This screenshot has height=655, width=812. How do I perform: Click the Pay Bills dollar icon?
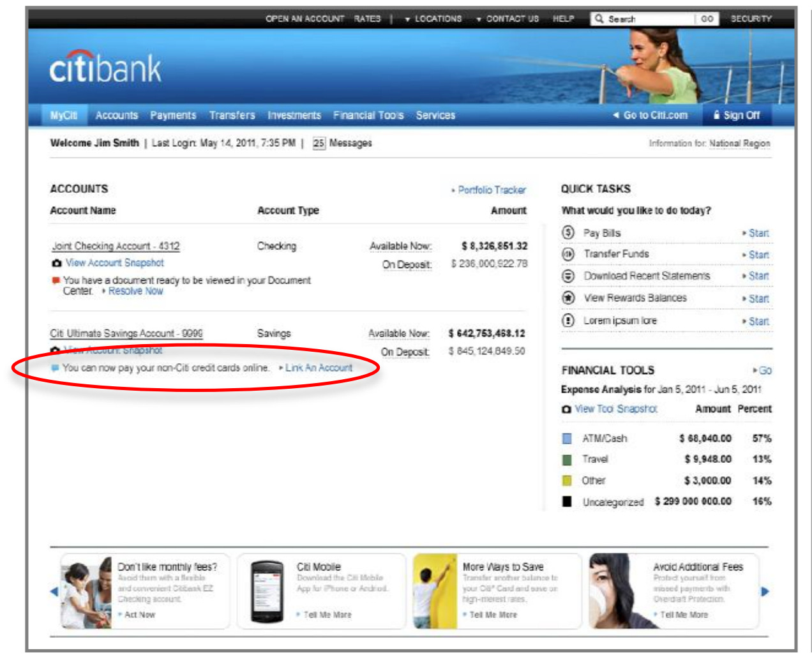coord(568,232)
